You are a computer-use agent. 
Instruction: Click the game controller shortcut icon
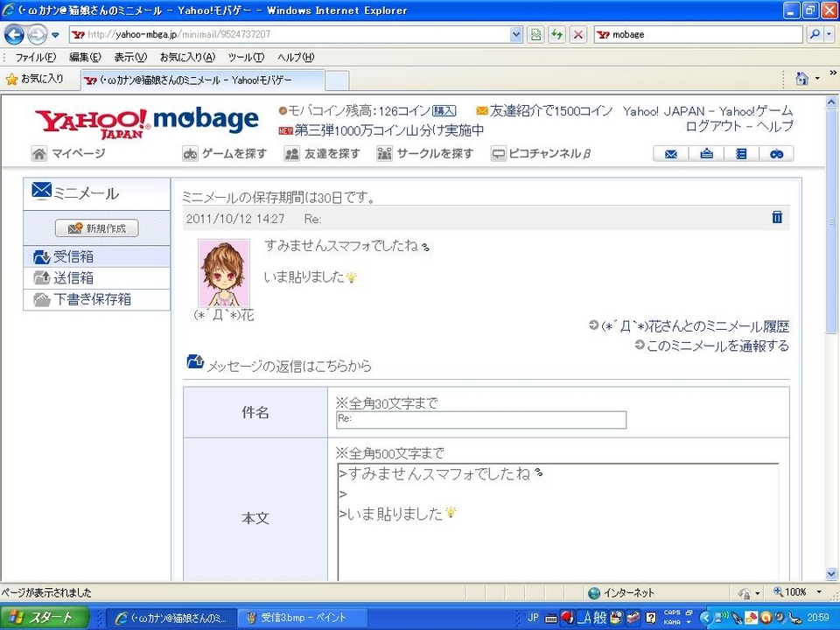tap(777, 154)
